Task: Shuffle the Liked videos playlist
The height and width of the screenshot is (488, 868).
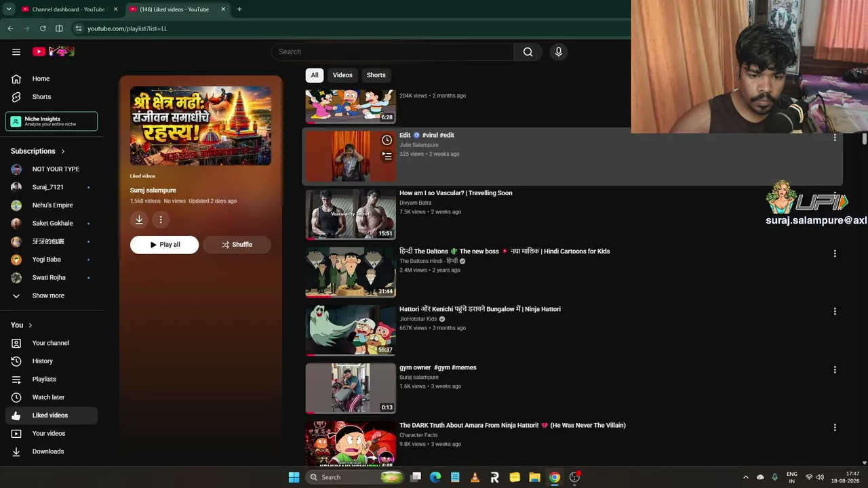Action: [x=237, y=245]
